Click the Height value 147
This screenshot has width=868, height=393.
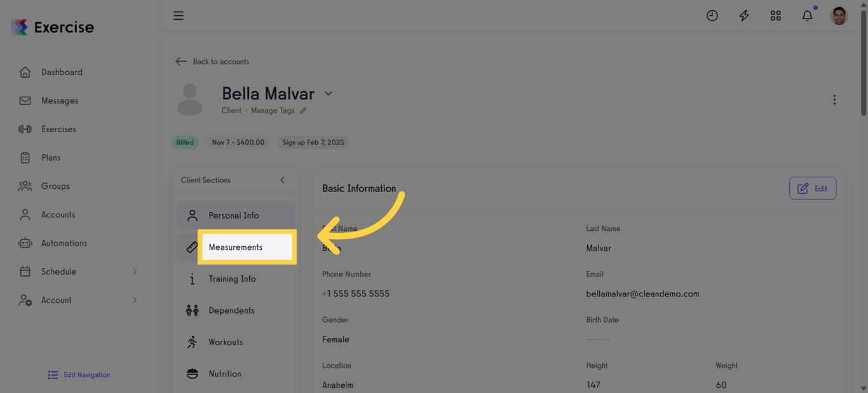[593, 385]
